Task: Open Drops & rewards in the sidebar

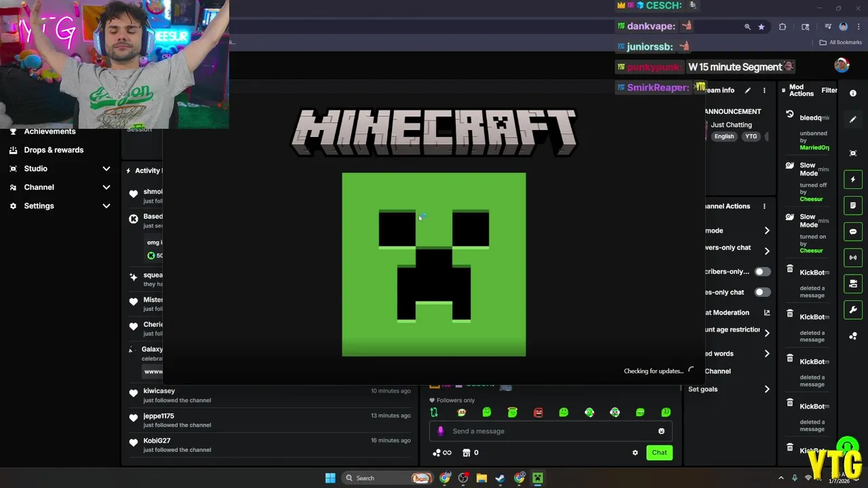Action: 54,150
